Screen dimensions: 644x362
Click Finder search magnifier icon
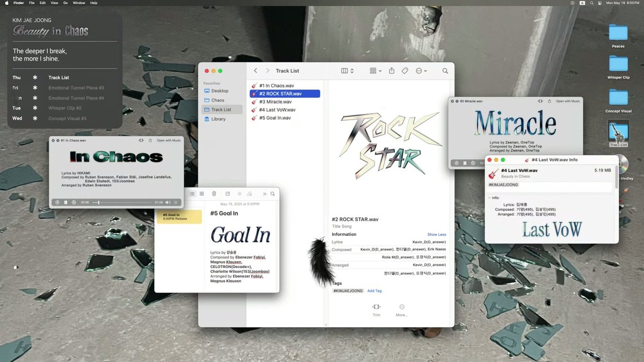(x=445, y=71)
